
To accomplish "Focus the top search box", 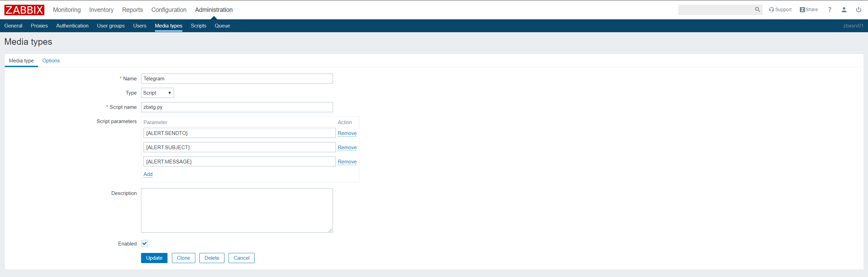I will tap(715, 10).
